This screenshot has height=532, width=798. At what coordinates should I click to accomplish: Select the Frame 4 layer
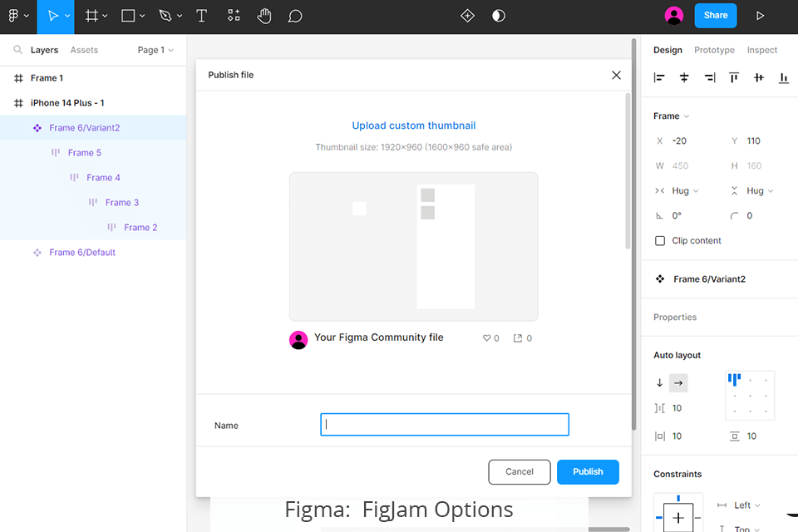tap(93, 178)
